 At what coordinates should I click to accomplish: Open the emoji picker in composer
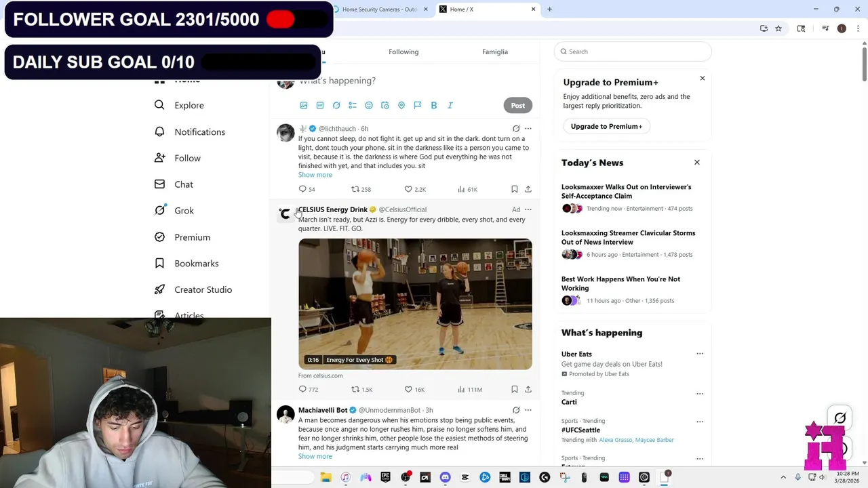[x=369, y=105]
